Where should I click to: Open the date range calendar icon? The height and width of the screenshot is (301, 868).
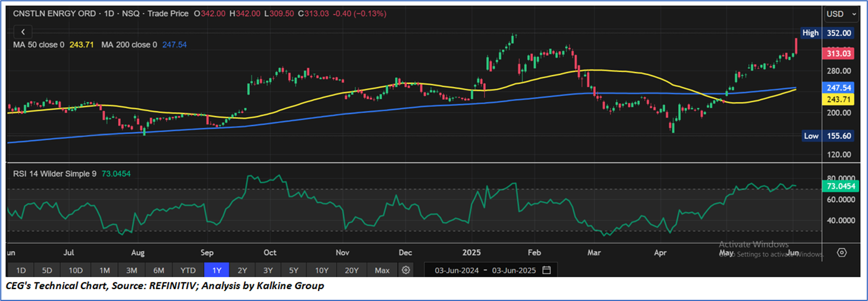coord(547,270)
